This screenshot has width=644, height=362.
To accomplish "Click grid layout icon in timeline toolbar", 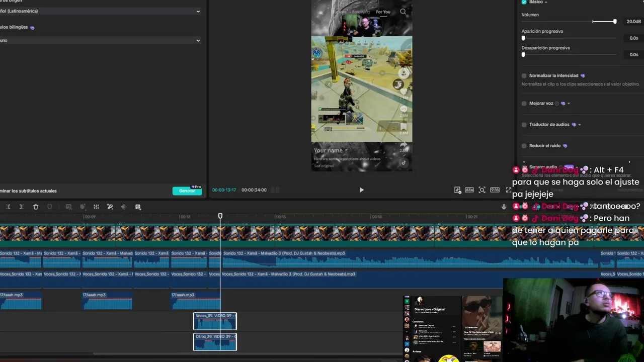I will pos(138,207).
